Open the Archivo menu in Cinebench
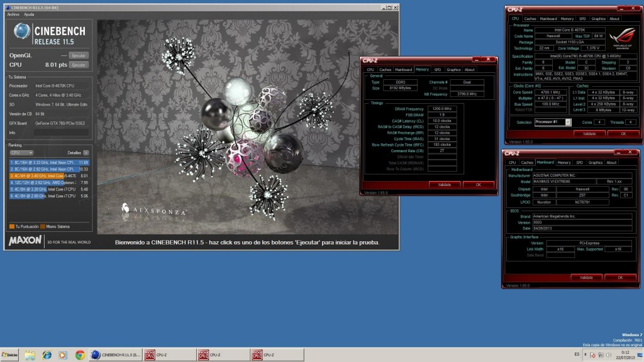Viewport: 644px width, 362px height. click(x=13, y=14)
